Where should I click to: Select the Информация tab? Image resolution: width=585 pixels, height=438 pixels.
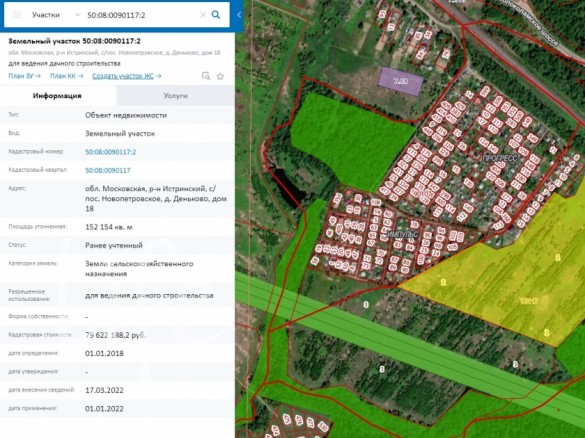tap(57, 96)
